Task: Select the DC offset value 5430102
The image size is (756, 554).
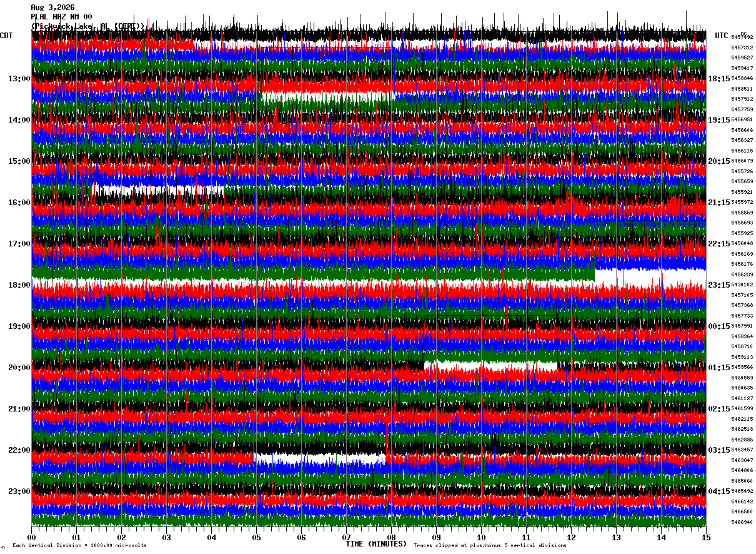Action: tap(742, 285)
